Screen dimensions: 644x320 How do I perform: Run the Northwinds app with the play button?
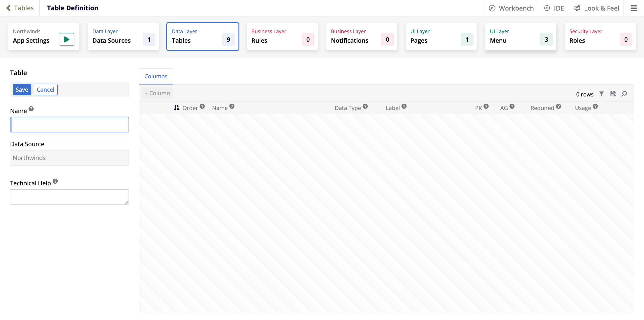(66, 39)
